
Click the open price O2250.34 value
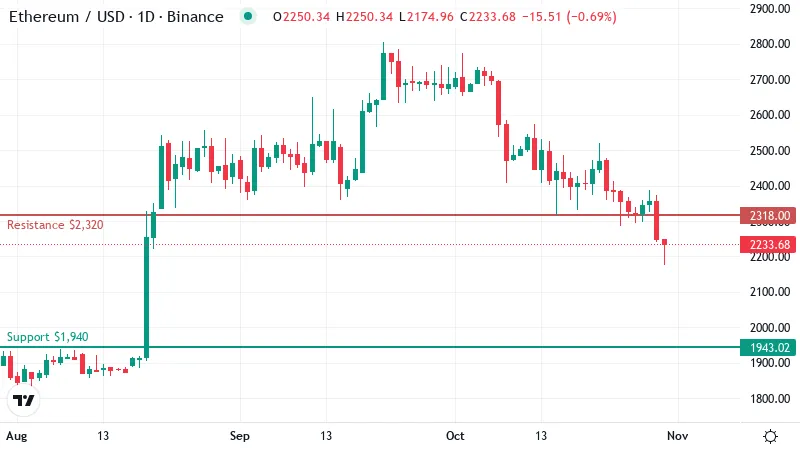(302, 17)
